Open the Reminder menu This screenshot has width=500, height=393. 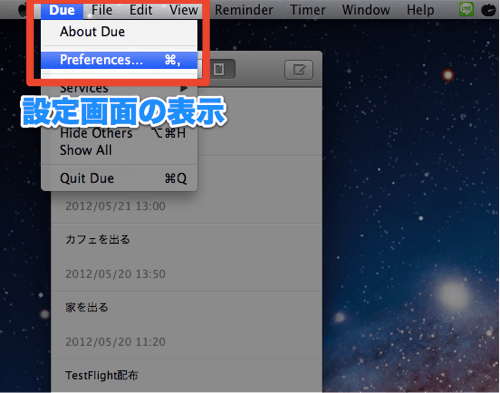pos(244,10)
